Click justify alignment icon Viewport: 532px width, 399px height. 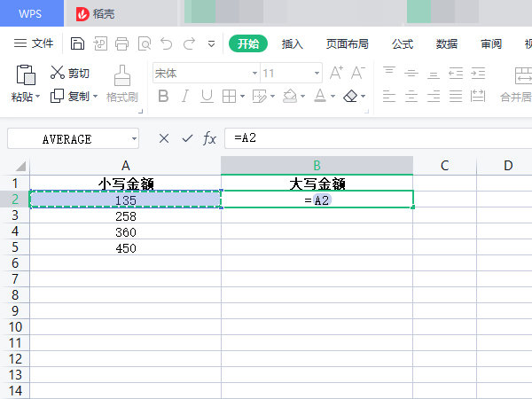[456, 97]
